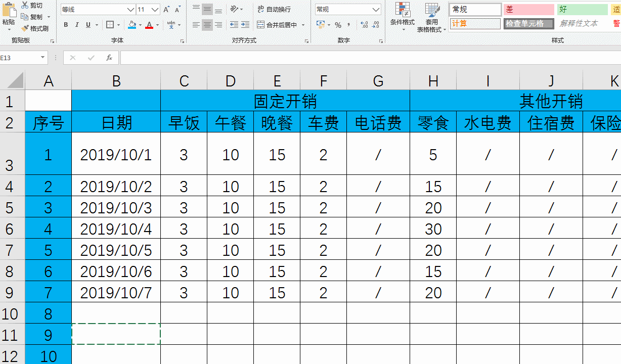Apply the 差 (Bad) cell style
621x364 pixels.
(529, 10)
